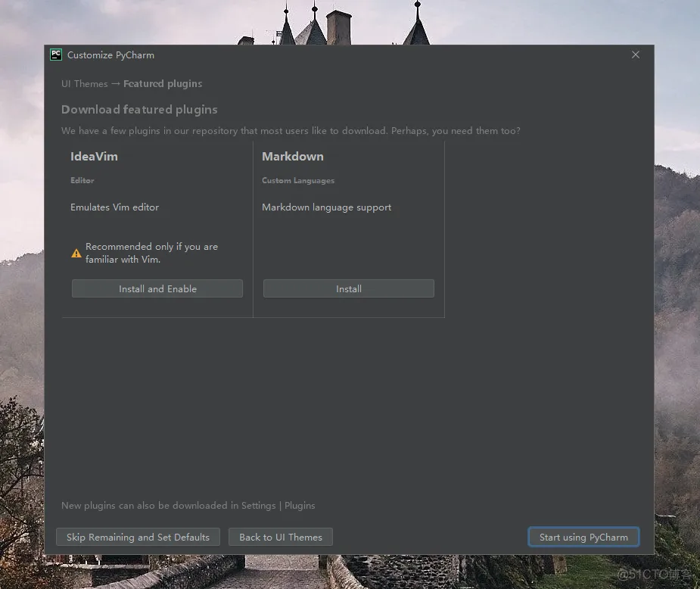Click the IdeaVim plugin title
The height and width of the screenshot is (589, 700).
click(94, 156)
